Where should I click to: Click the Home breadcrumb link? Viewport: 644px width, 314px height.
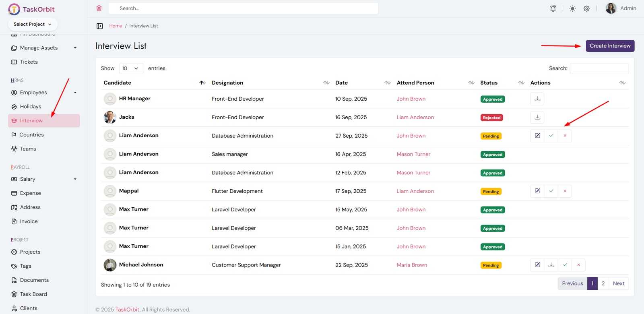tap(116, 26)
